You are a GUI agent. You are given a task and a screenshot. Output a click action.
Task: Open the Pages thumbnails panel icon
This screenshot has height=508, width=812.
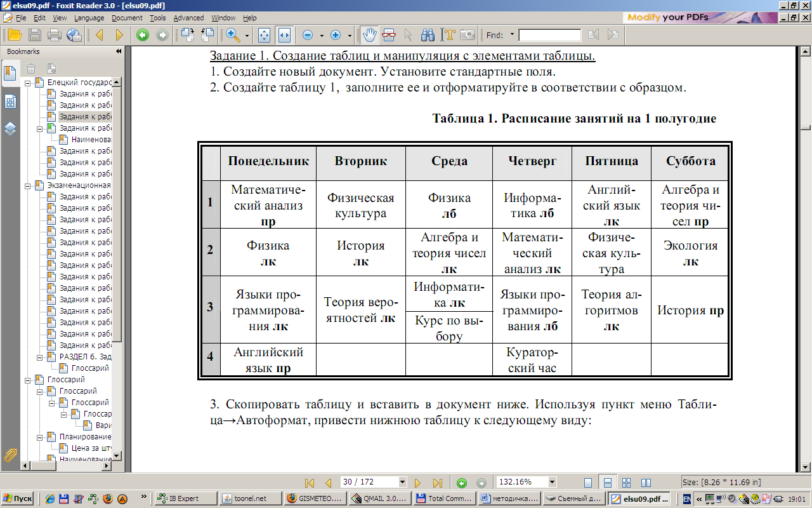(x=10, y=102)
